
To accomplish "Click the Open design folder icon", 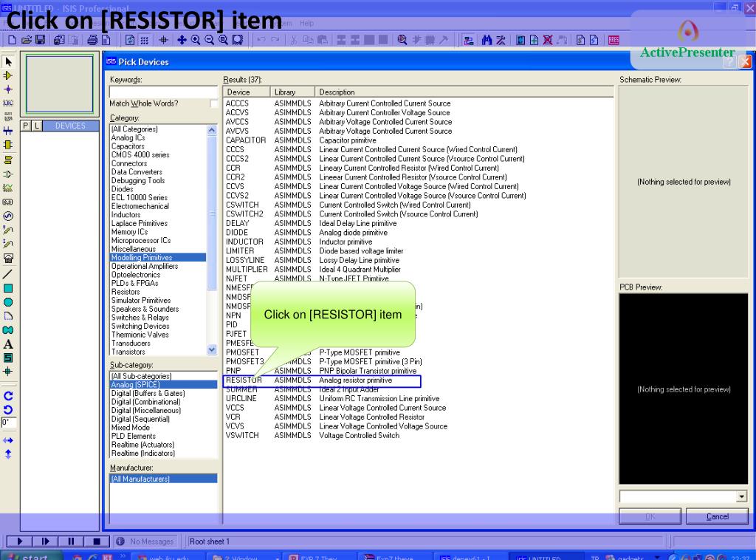I will [x=26, y=40].
